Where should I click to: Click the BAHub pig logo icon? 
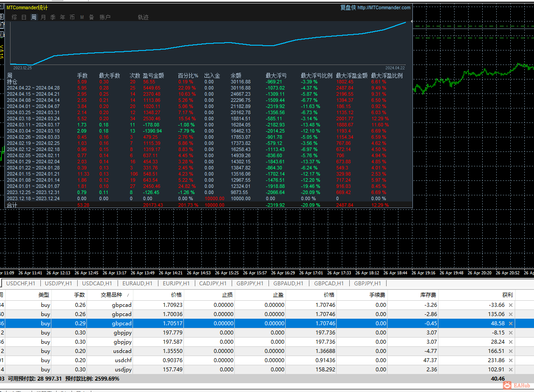[507, 385]
